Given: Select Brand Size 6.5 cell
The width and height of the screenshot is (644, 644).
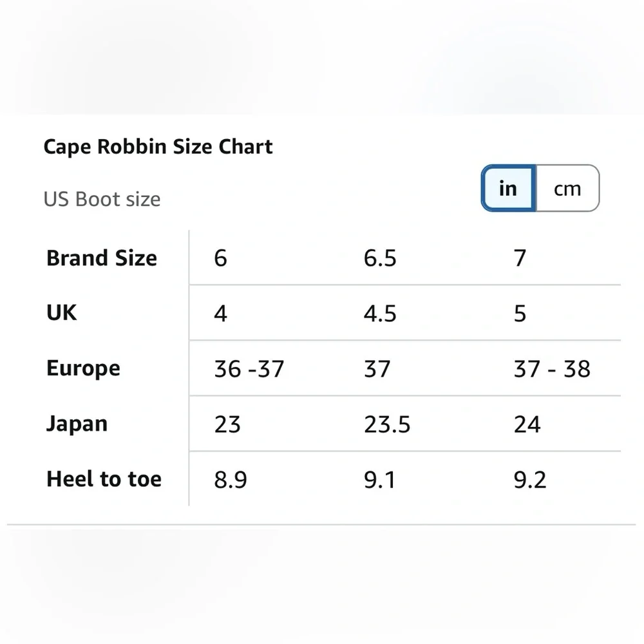Looking at the screenshot, I should pyautogui.click(x=380, y=258).
